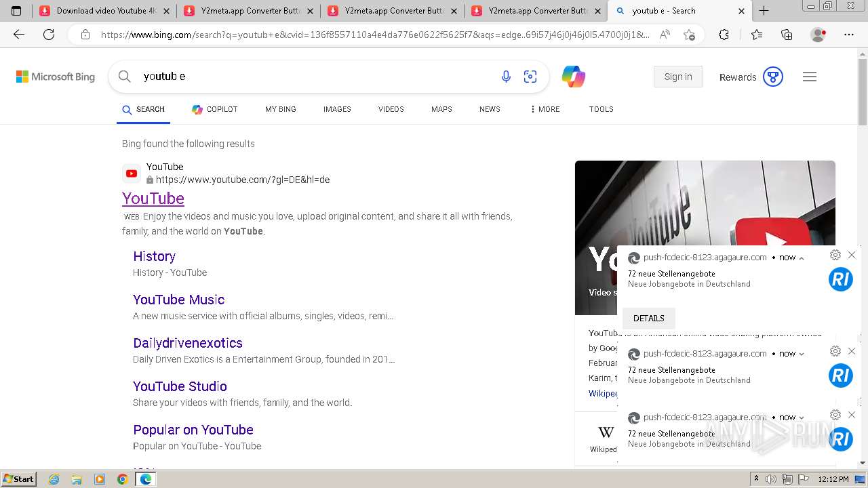868x488 pixels.
Task: Switch to MY BING tab
Action: click(281, 109)
